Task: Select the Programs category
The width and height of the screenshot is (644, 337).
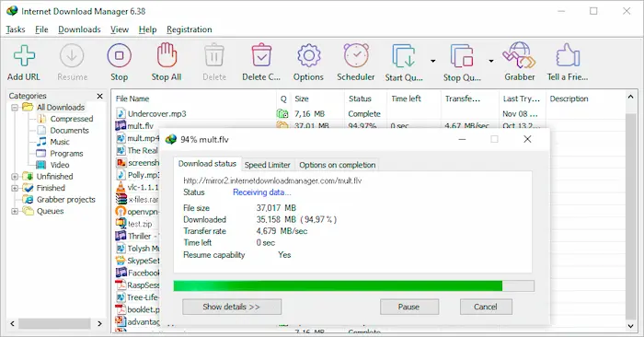Action: [x=66, y=153]
